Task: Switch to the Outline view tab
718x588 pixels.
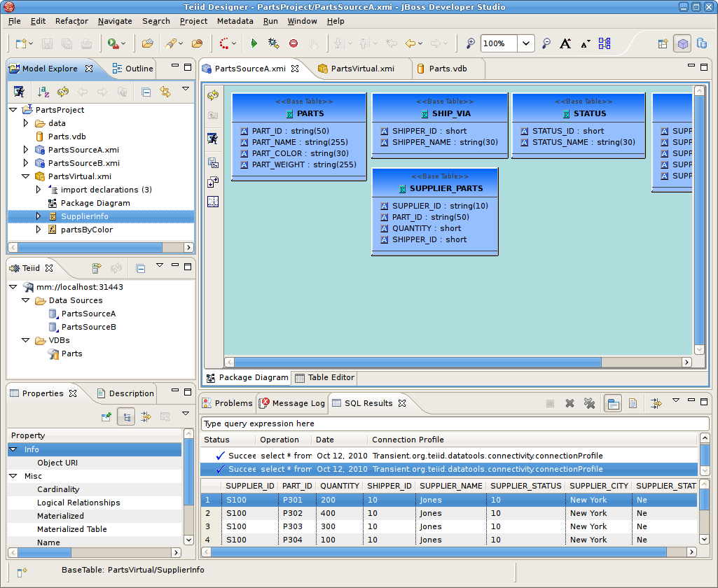Action: [133, 69]
